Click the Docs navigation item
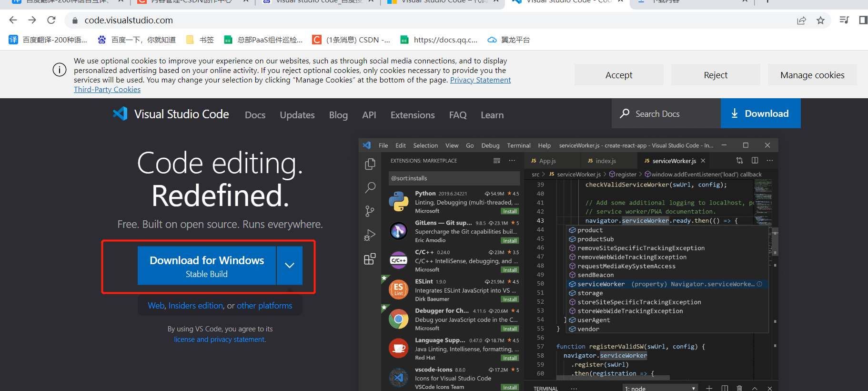Viewport: 868px width, 391px height. tap(255, 115)
